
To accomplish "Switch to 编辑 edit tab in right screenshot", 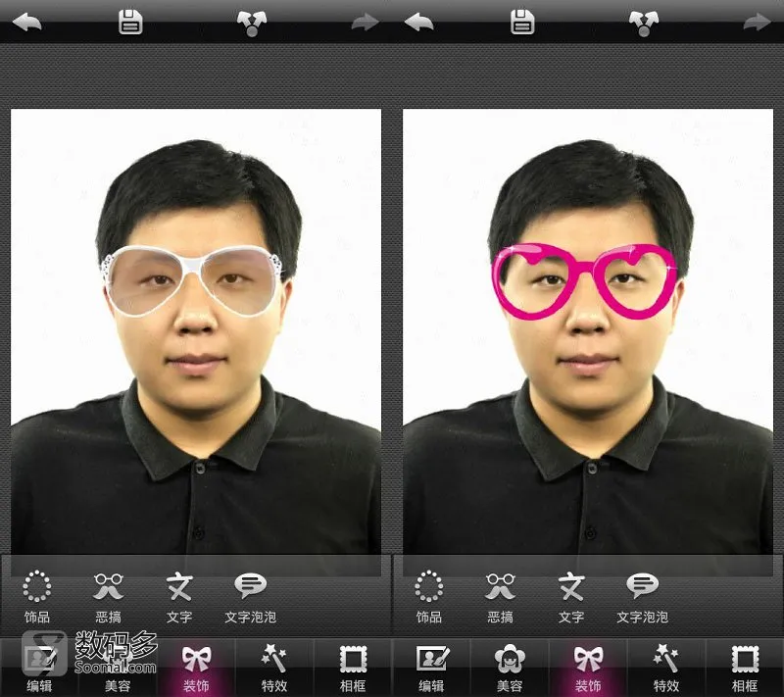I will point(431,668).
